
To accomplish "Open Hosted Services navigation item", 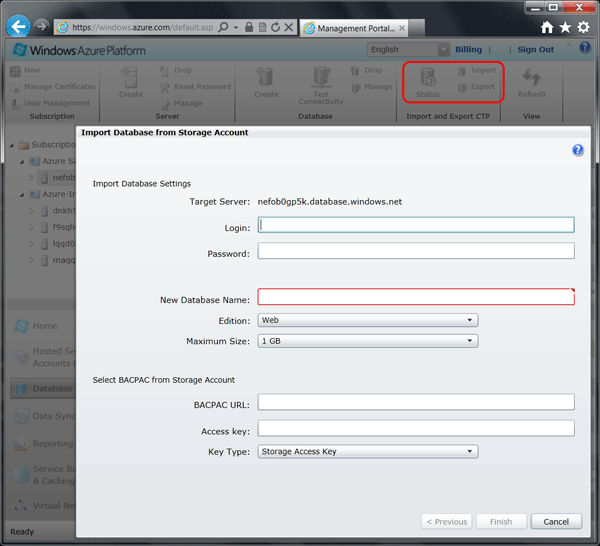I will pyautogui.click(x=42, y=357).
